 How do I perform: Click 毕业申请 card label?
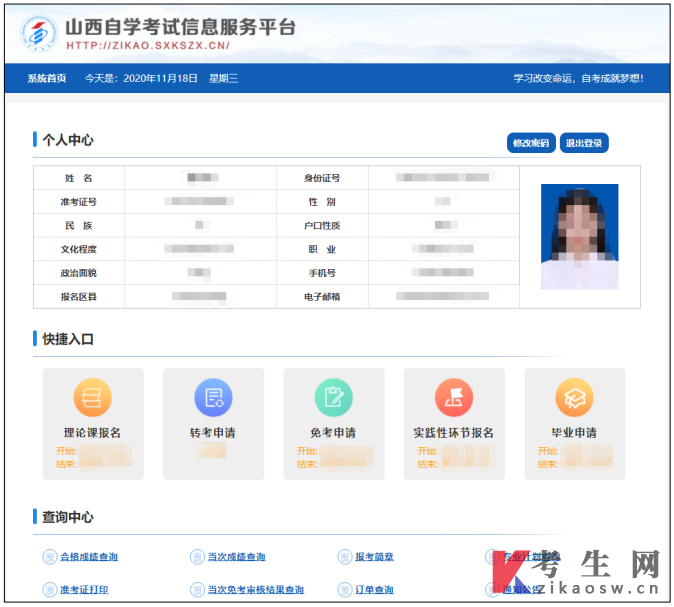coord(574,432)
